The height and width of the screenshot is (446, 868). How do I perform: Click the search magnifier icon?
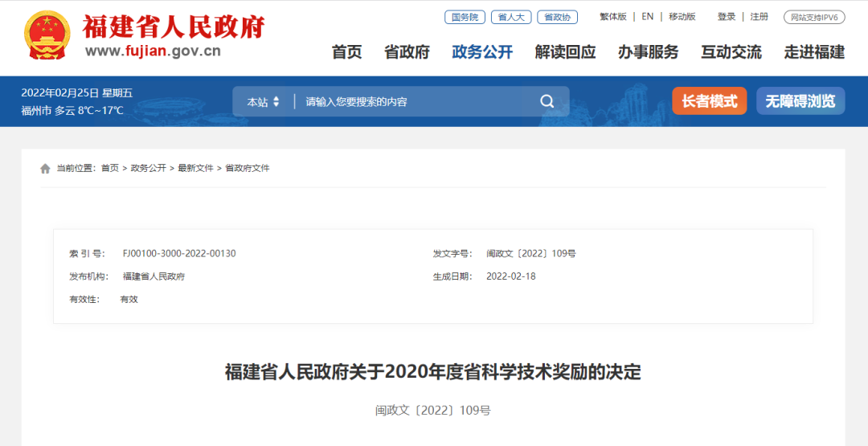pyautogui.click(x=547, y=101)
